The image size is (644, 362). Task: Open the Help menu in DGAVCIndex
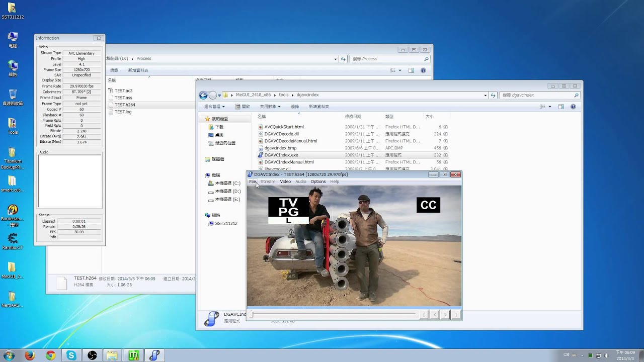(335, 182)
